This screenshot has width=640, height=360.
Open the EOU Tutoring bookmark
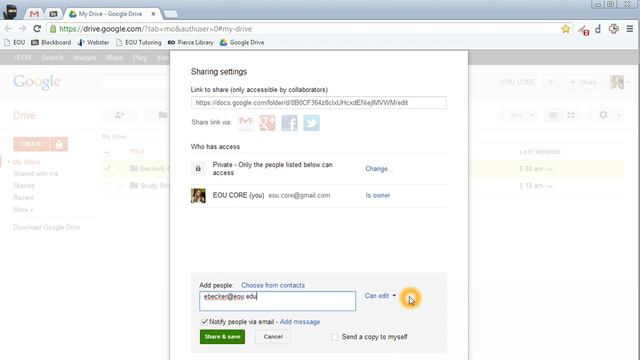pos(139,42)
